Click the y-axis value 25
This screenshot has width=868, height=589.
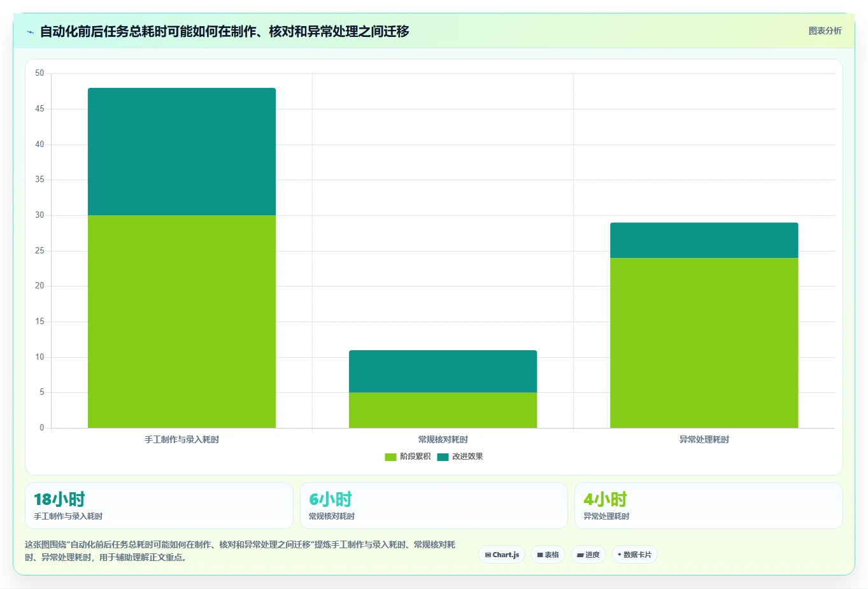[39, 251]
